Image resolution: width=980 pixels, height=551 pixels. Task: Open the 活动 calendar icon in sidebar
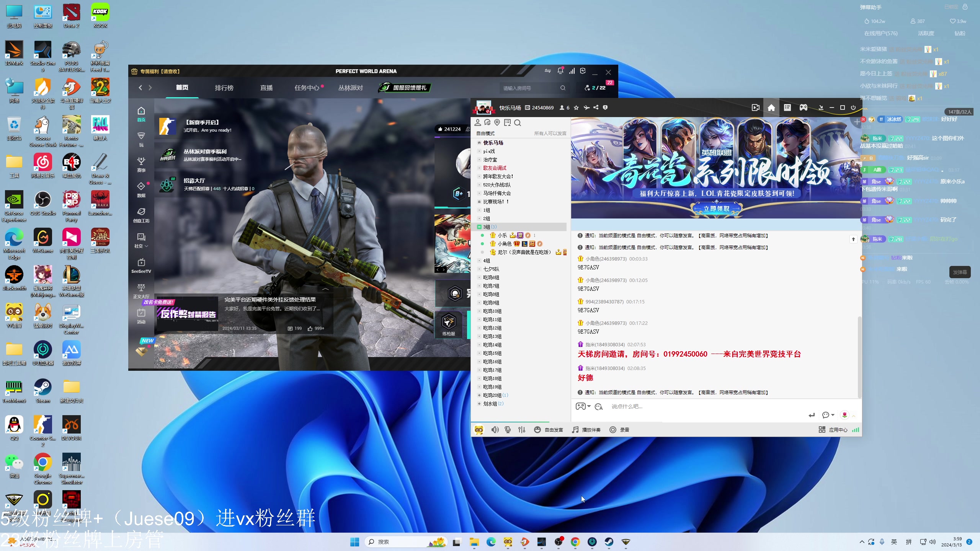pyautogui.click(x=141, y=316)
